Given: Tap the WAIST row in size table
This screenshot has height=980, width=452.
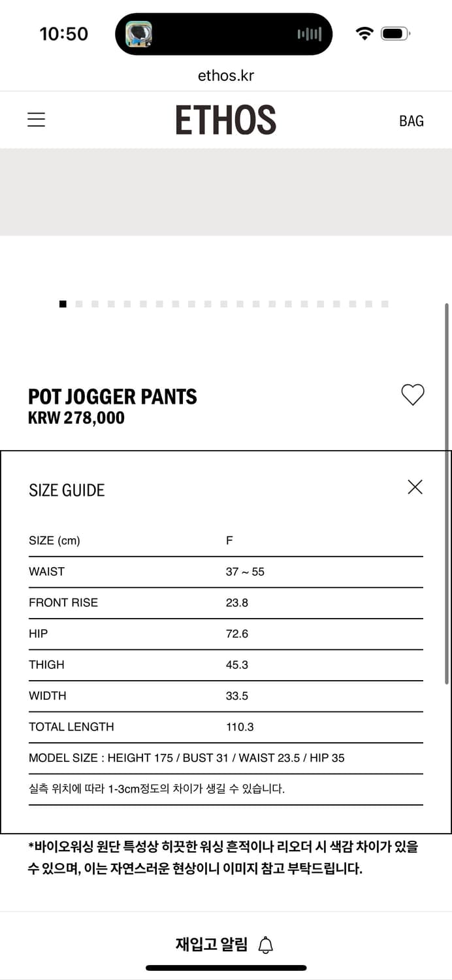Looking at the screenshot, I should (x=226, y=572).
